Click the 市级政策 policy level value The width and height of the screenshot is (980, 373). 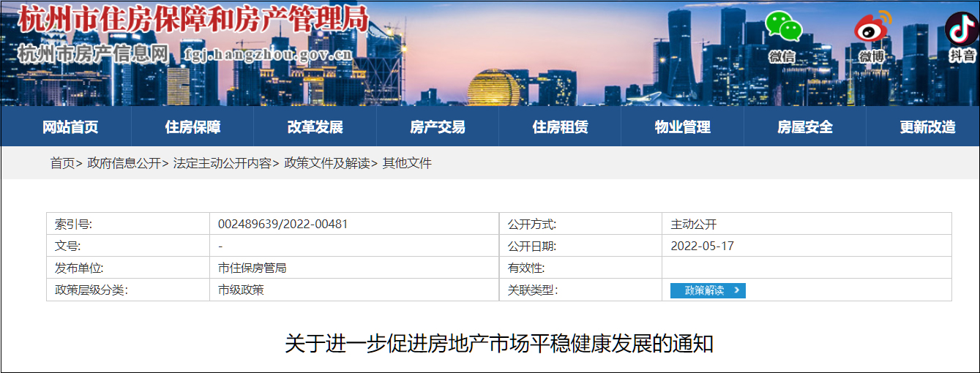(241, 290)
